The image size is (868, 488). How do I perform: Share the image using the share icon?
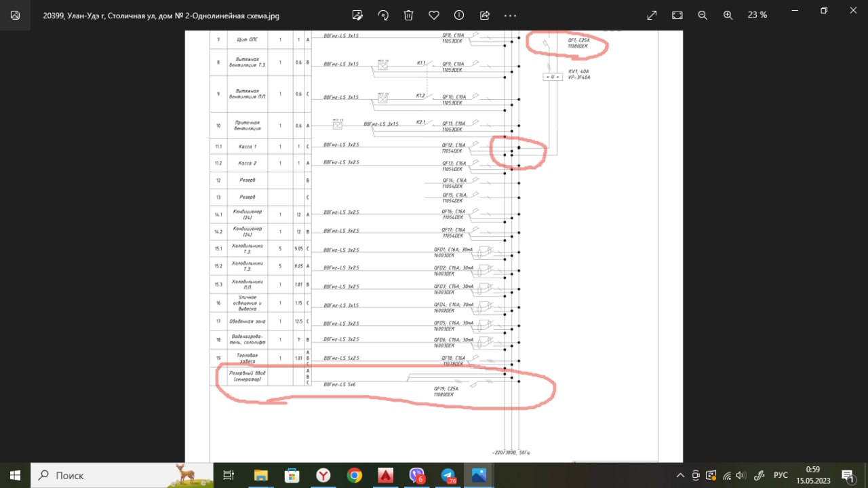(485, 15)
